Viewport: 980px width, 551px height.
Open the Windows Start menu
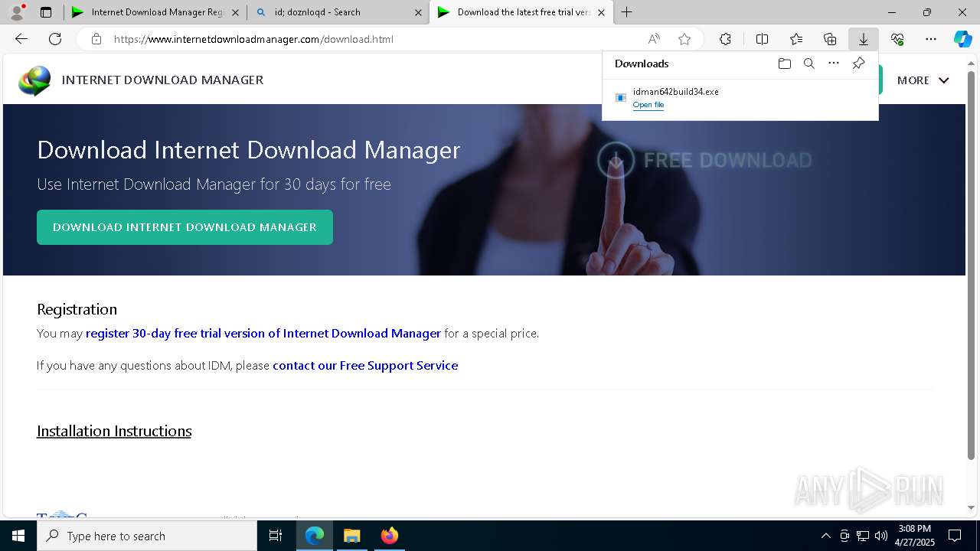[x=18, y=536]
